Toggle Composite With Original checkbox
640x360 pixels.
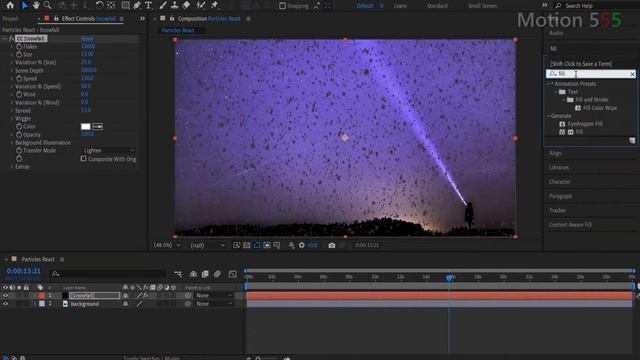(x=84, y=159)
